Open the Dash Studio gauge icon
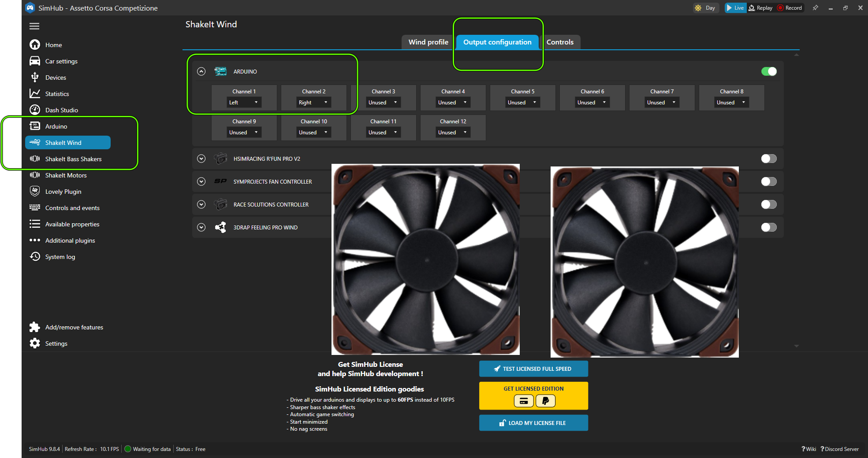This screenshot has height=458, width=868. [x=35, y=110]
